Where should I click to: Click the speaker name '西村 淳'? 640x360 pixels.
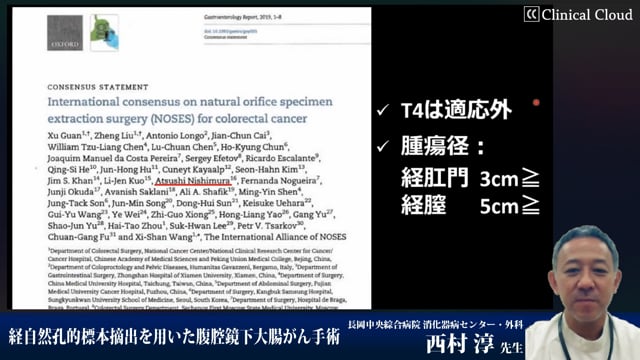(x=460, y=344)
